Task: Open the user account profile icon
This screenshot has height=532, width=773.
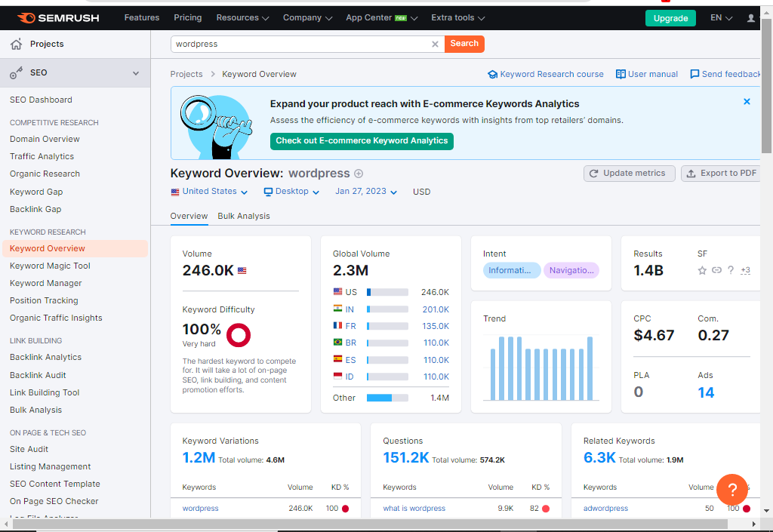Action: coord(750,18)
